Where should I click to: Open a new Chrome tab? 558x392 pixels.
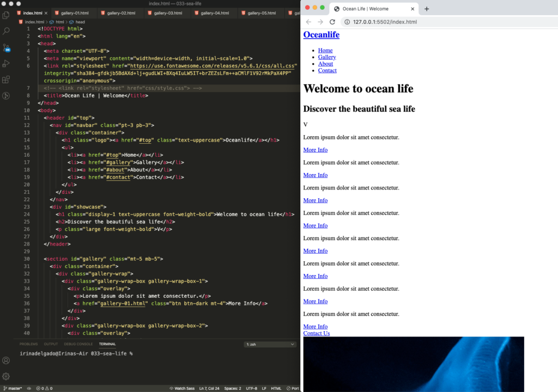coord(427,9)
